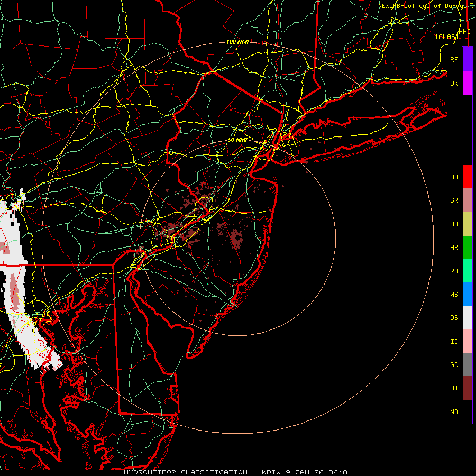Click the RA legend label

pos(454,271)
